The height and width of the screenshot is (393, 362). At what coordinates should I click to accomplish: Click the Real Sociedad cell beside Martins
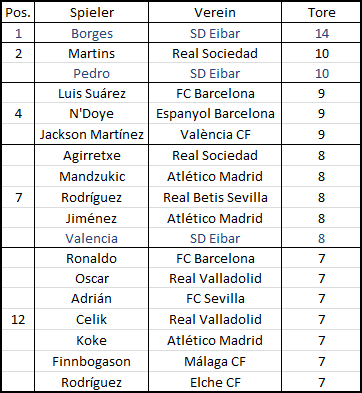[x=215, y=53]
